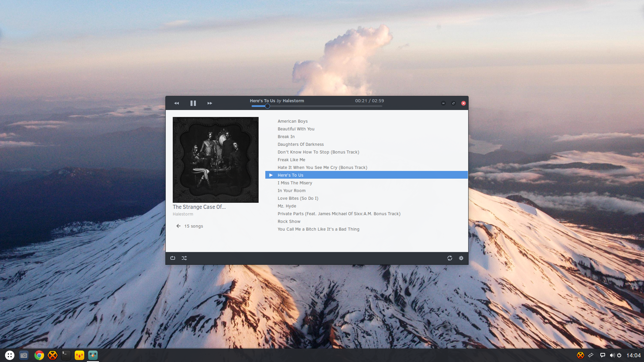Click The Strange Case Of album cover
The height and width of the screenshot is (362, 644).
[x=216, y=160]
